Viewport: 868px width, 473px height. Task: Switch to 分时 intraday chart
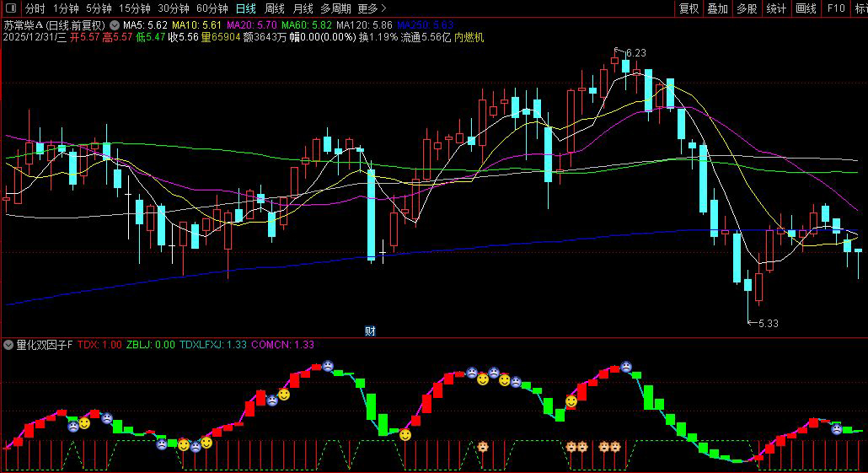(x=35, y=8)
